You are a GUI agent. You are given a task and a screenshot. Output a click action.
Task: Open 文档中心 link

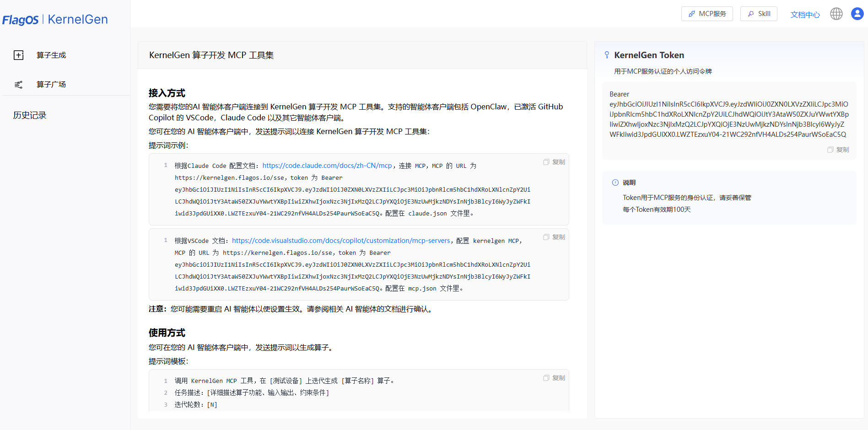pyautogui.click(x=805, y=15)
